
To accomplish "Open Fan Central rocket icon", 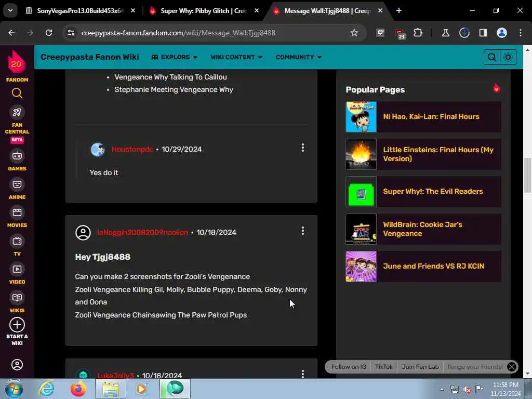I will [17, 112].
